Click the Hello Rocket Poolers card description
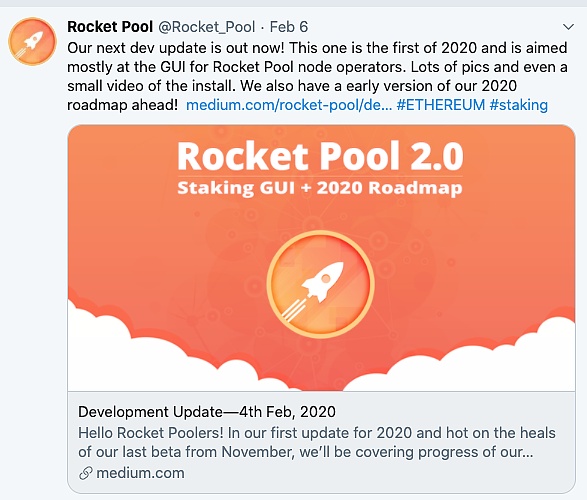This screenshot has height=500, width=587. tap(317, 442)
